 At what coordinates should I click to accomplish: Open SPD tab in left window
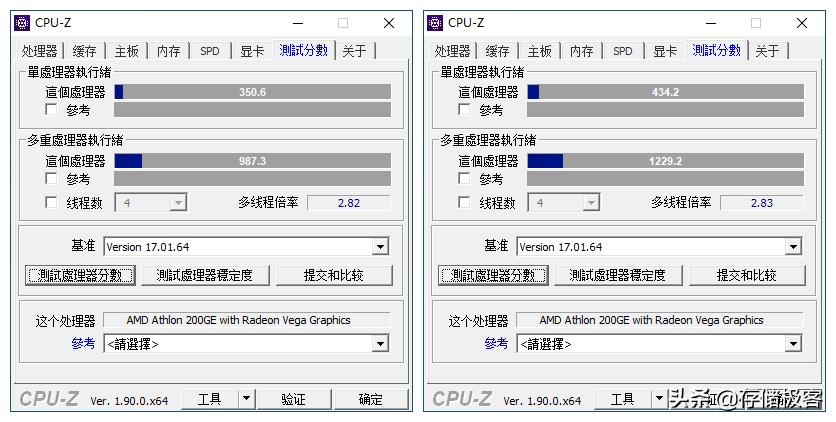210,51
